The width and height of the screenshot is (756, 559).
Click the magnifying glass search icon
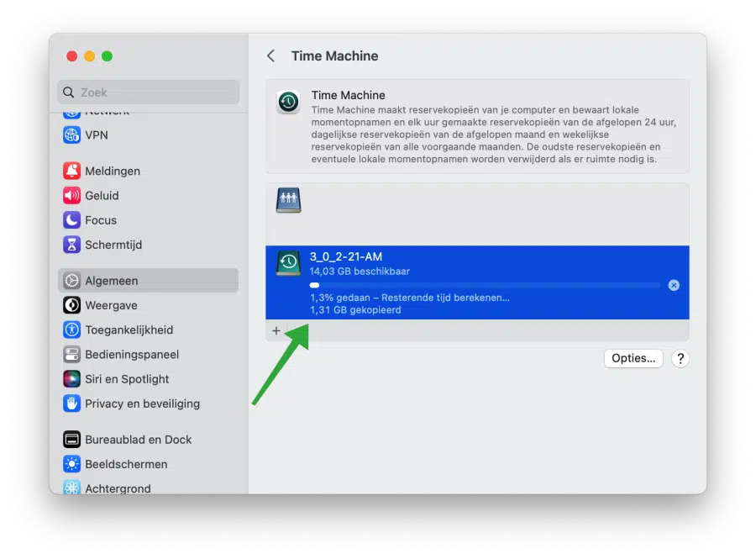(x=69, y=92)
